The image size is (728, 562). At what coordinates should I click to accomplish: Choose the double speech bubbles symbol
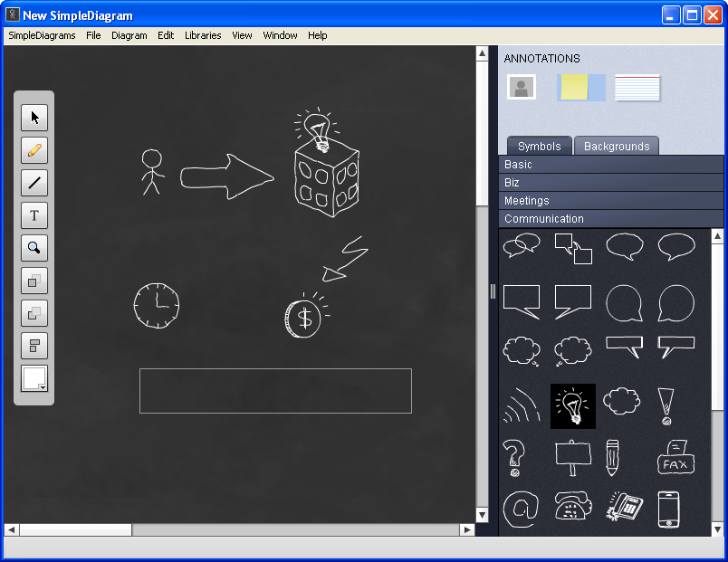(522, 245)
